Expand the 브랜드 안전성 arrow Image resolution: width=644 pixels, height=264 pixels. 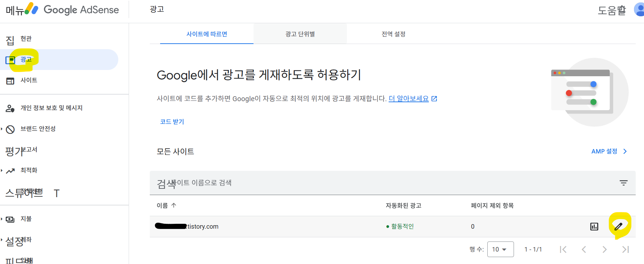point(2,129)
